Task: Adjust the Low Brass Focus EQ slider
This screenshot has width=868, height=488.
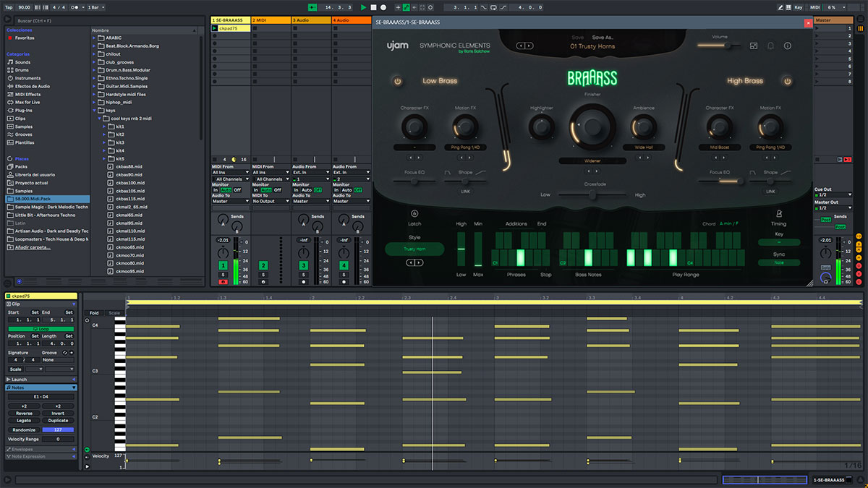Action: [x=414, y=181]
